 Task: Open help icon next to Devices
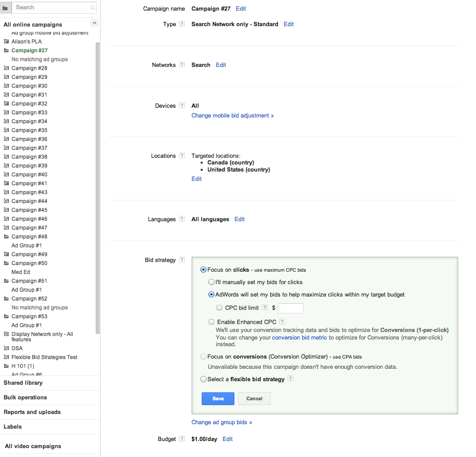182,105
